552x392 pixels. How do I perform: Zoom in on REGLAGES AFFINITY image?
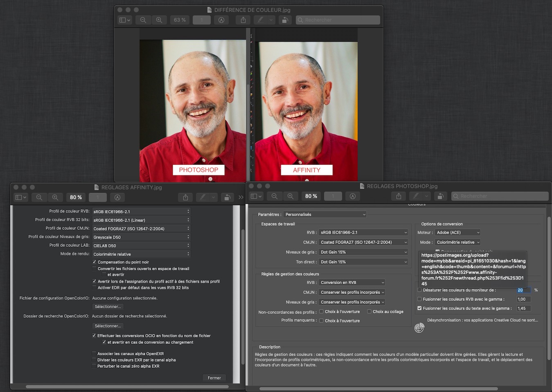coord(55,197)
